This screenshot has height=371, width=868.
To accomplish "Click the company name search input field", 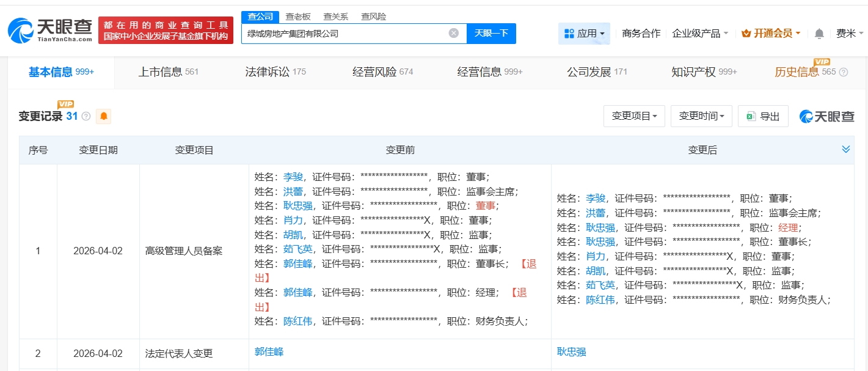I will pyautogui.click(x=345, y=34).
